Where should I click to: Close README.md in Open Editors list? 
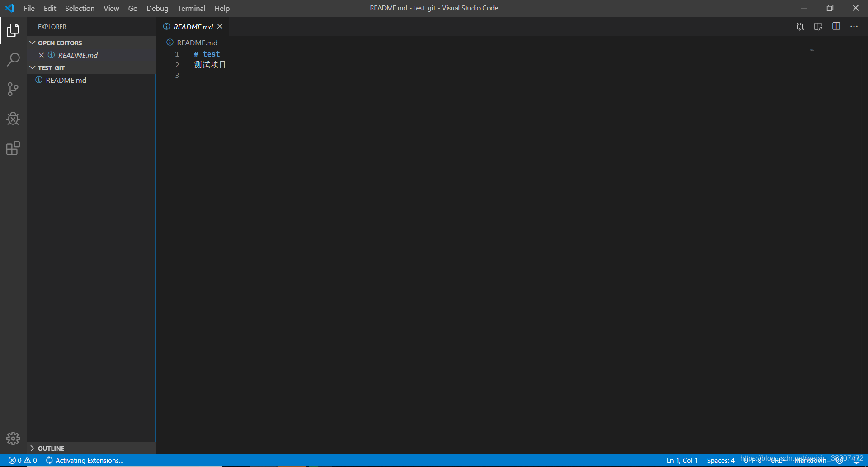click(x=42, y=55)
